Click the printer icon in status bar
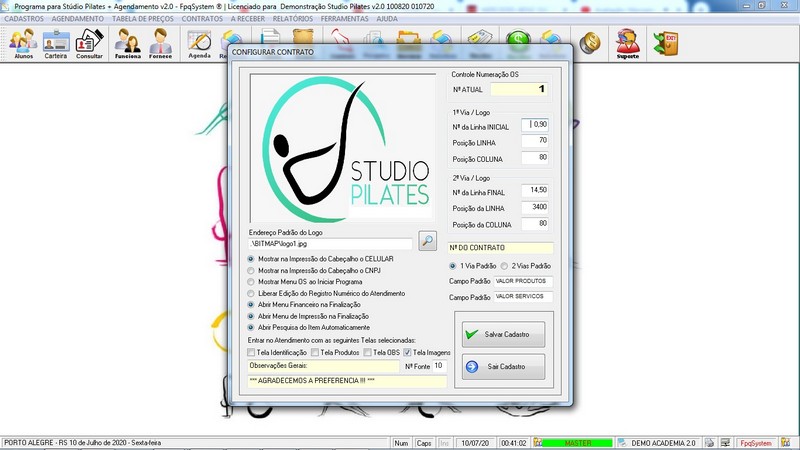 [710, 443]
